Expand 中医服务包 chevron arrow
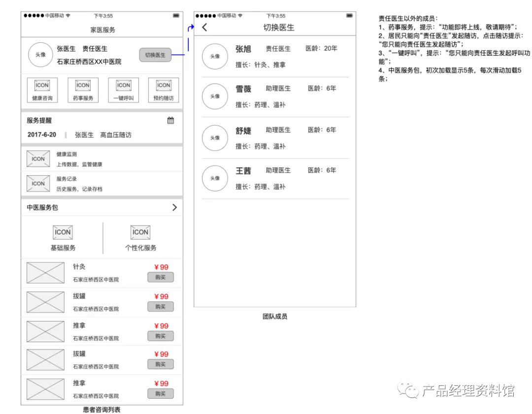This screenshot has height=414, width=532. [x=174, y=207]
